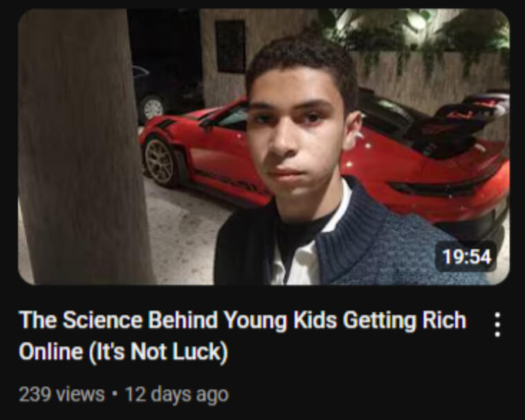Click the '239 views' text
This screenshot has height=420, width=525.
pyautogui.click(x=62, y=394)
